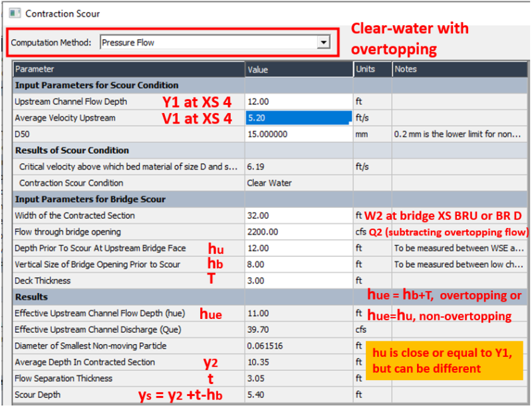Click the Notes column header
Viewport: 532px width, 408px height.
coord(459,69)
